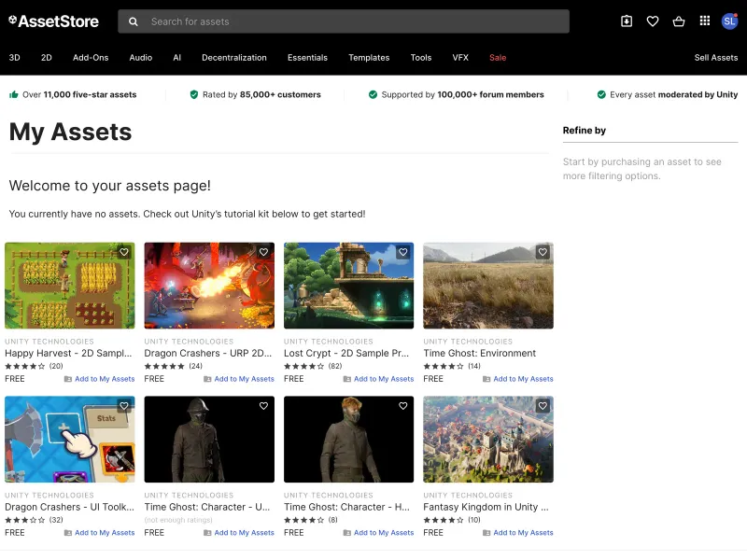Favorite Fantasy Kingdom in Unity asset

tap(543, 406)
